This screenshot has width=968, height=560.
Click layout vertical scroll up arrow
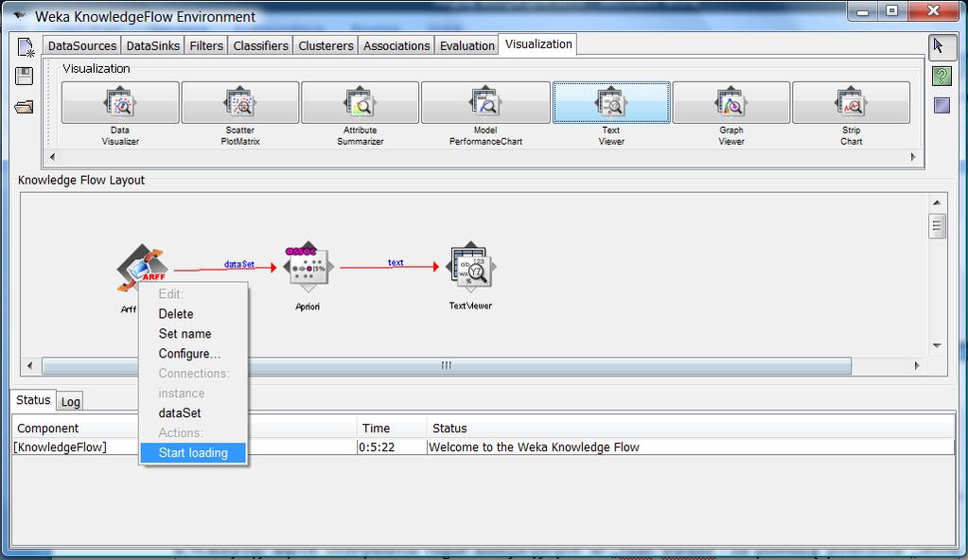pos(937,202)
